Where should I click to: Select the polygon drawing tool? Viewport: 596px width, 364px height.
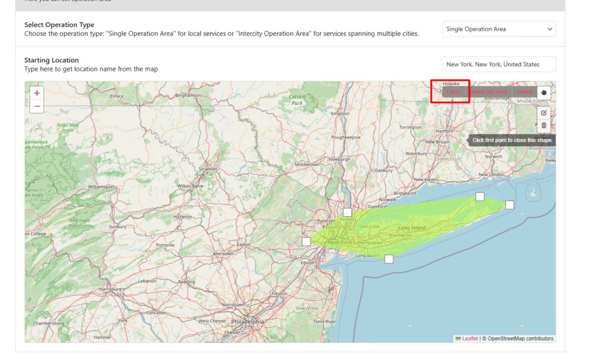click(544, 92)
